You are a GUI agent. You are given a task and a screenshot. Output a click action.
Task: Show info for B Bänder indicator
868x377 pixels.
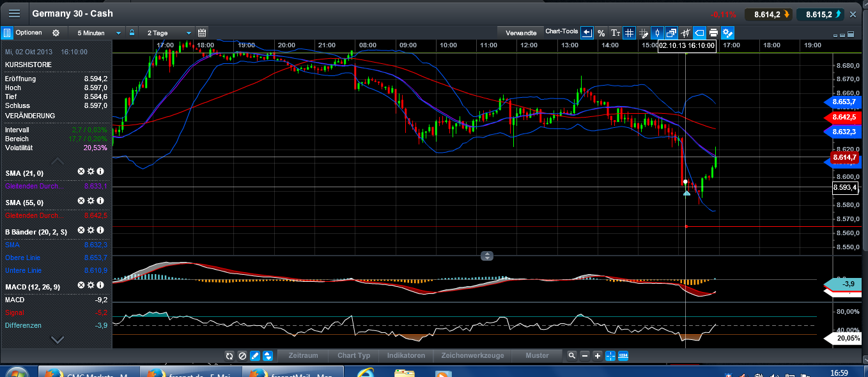tap(100, 231)
